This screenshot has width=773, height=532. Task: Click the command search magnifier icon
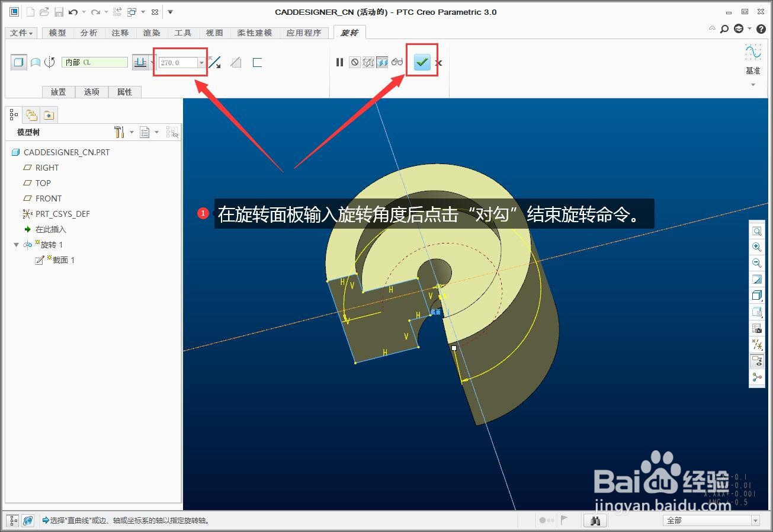pyautogui.click(x=725, y=28)
